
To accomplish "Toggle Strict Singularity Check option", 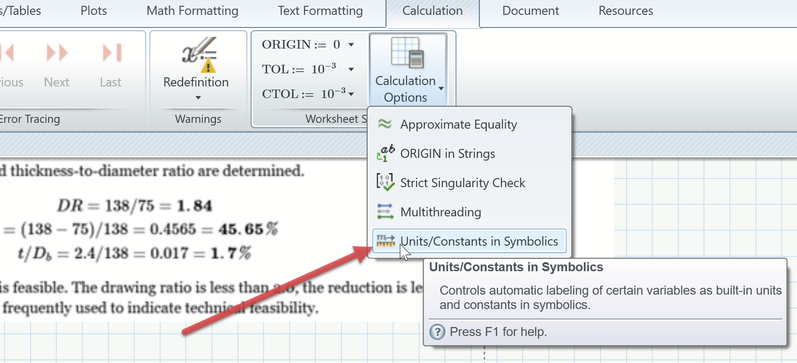I will [x=469, y=183].
